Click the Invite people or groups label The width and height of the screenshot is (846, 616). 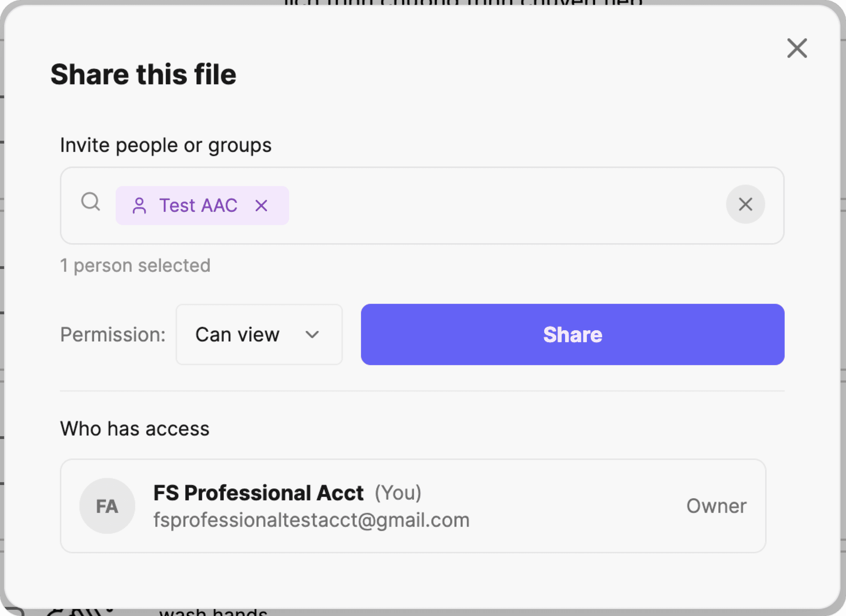click(x=166, y=145)
